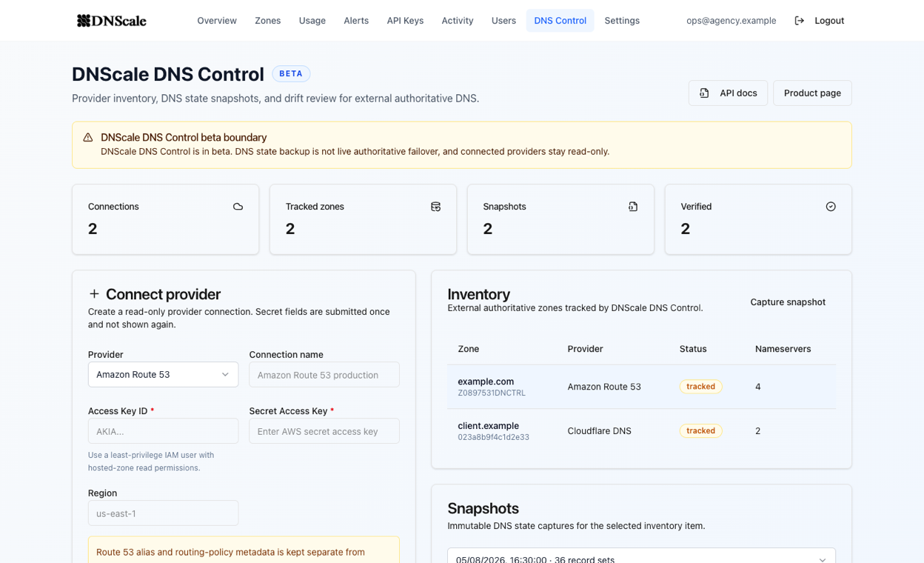Image resolution: width=924 pixels, height=563 pixels.
Task: Click the BETA badge next to title
Action: [291, 74]
